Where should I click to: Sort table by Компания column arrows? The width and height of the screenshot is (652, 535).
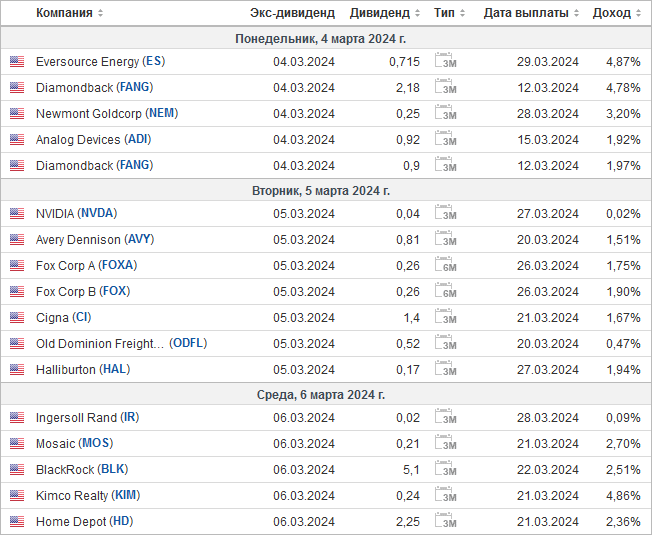coord(100,13)
